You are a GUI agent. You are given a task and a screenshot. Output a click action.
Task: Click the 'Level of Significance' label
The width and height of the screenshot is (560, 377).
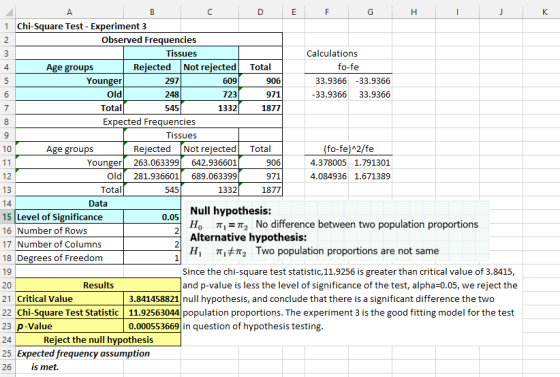coord(70,217)
